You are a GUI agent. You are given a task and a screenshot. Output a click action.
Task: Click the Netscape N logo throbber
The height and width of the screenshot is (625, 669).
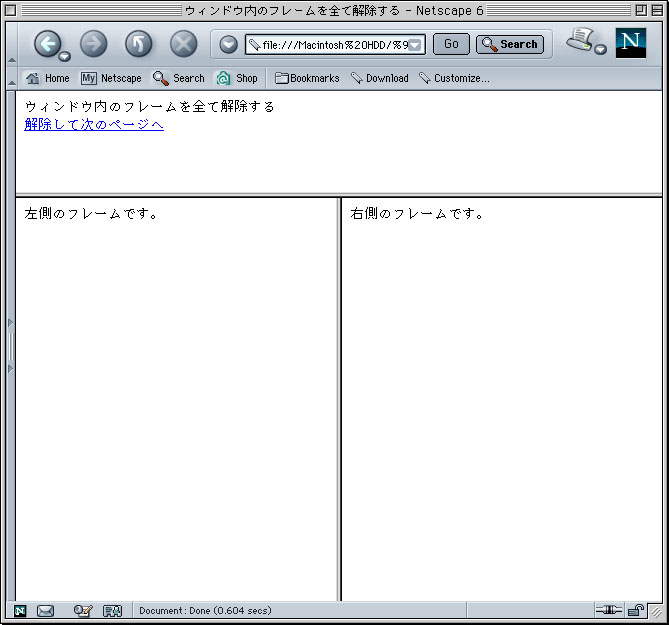[x=631, y=43]
